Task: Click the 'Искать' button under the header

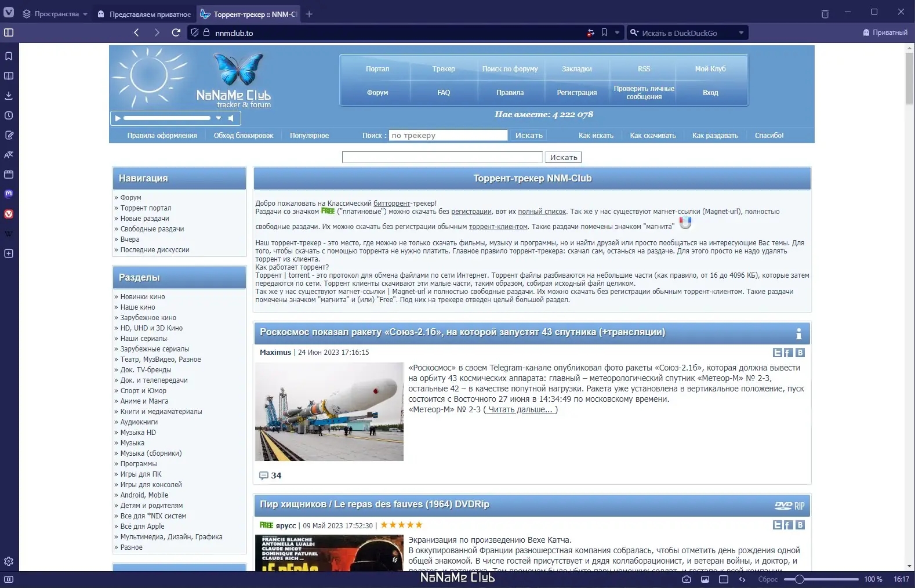Action: pos(563,157)
